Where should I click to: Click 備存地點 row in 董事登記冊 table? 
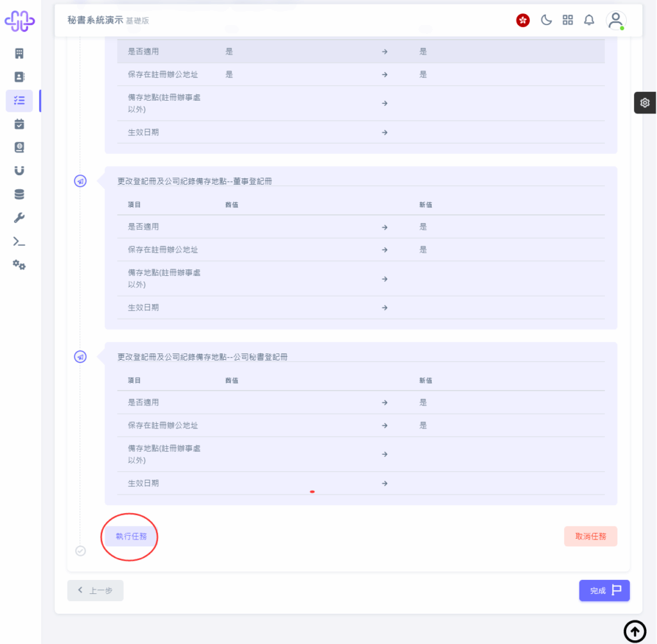[x=361, y=278]
